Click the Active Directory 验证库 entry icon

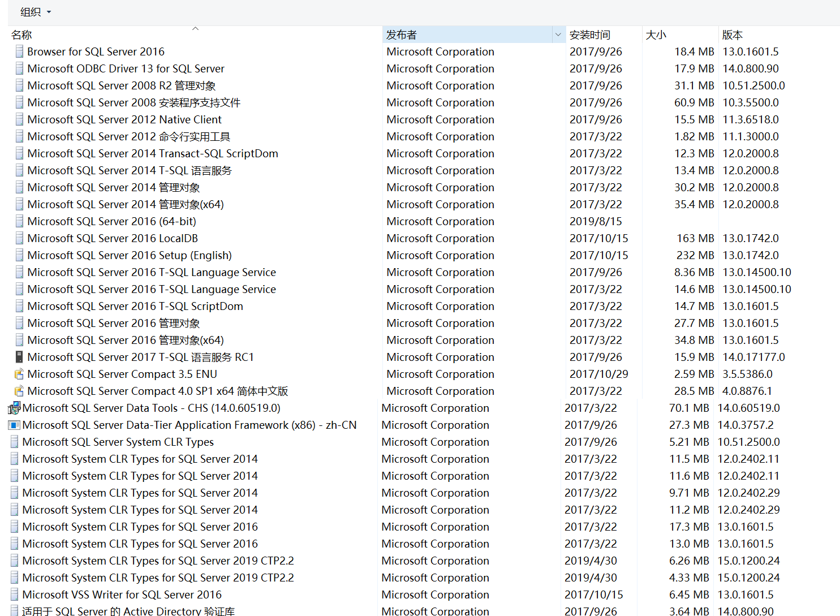click(14, 610)
